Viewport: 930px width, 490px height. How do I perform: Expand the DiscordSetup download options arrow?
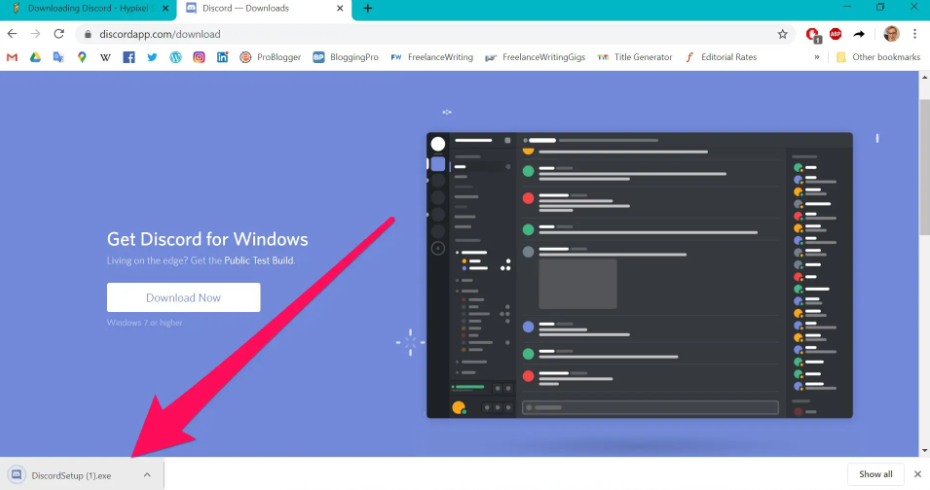tap(147, 475)
